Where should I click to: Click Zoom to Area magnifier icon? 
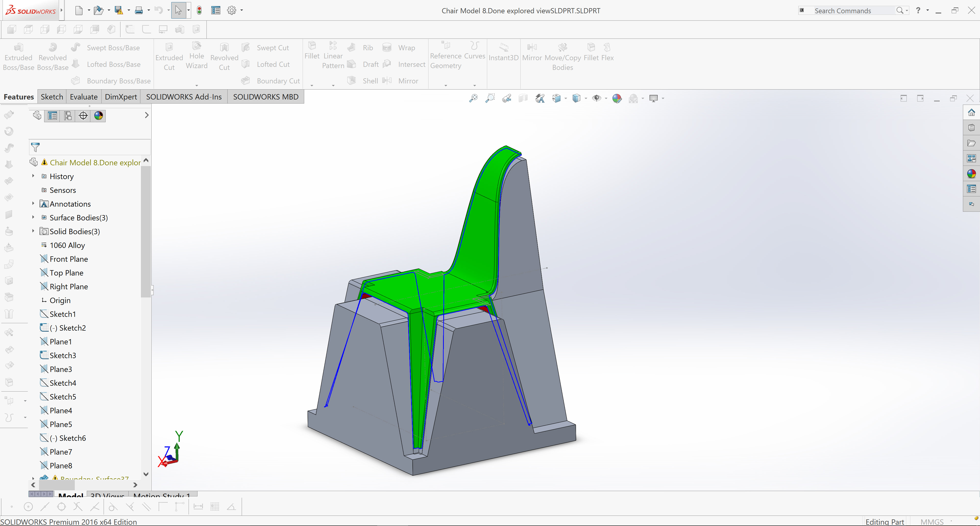pyautogui.click(x=490, y=98)
